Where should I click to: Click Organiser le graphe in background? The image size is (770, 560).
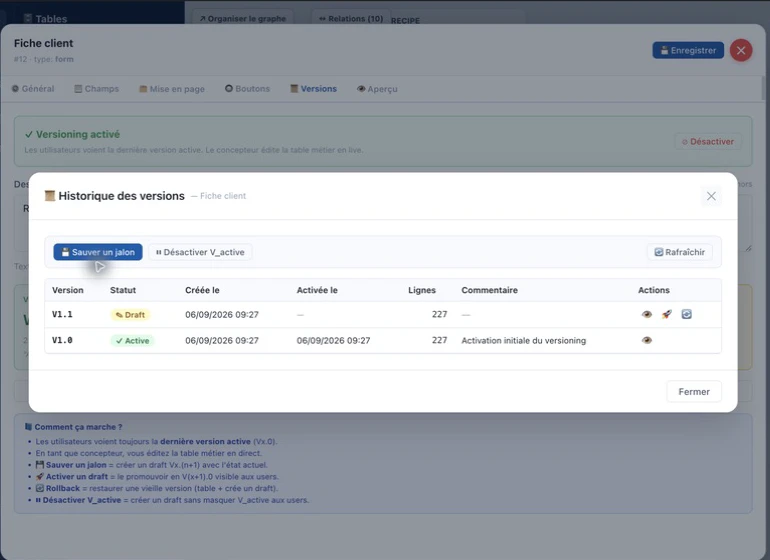click(243, 19)
